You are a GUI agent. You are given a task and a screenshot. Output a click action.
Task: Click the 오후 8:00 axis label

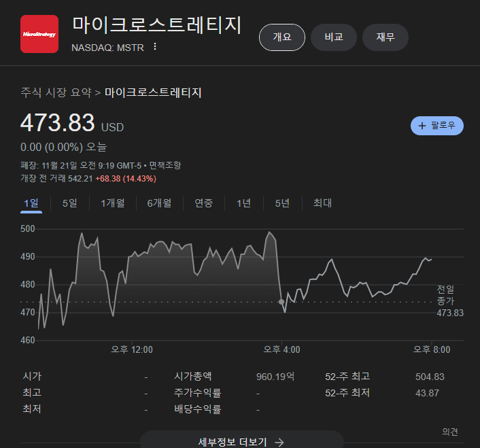tap(432, 349)
